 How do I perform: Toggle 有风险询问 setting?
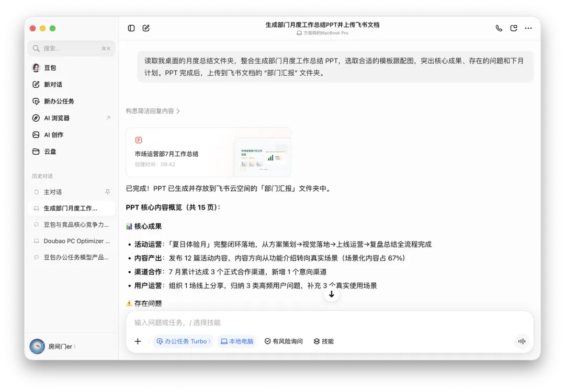(x=284, y=341)
